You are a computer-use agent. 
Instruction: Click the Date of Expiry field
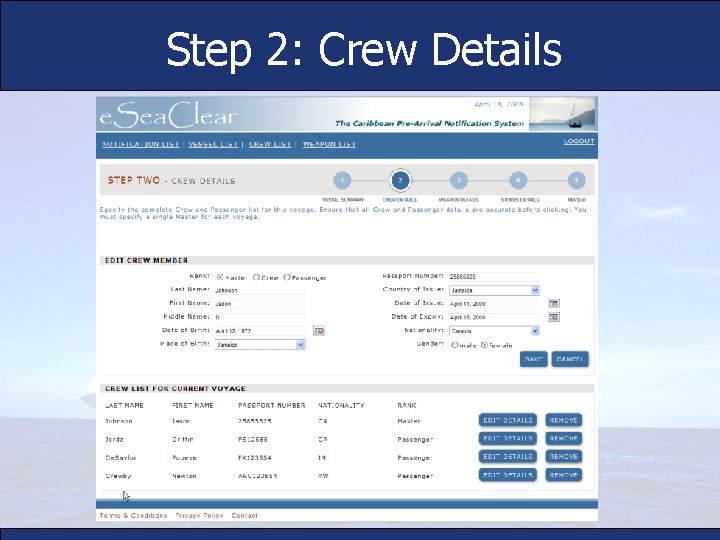(494, 317)
